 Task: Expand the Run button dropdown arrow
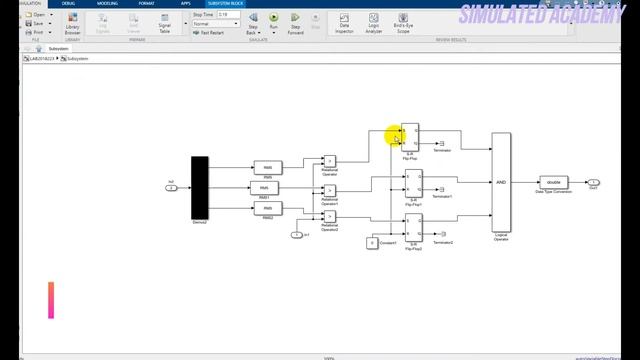[x=273, y=33]
